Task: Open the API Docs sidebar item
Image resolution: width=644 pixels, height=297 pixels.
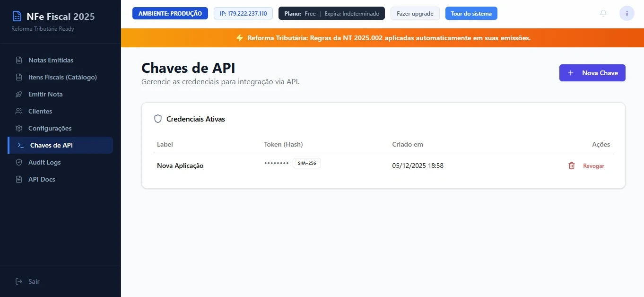Action: pos(42,179)
